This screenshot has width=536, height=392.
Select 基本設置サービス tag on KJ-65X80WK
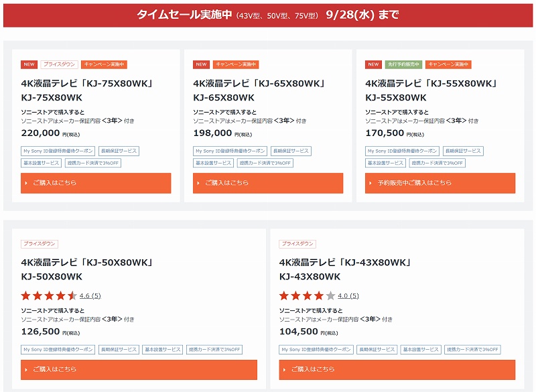pos(214,163)
